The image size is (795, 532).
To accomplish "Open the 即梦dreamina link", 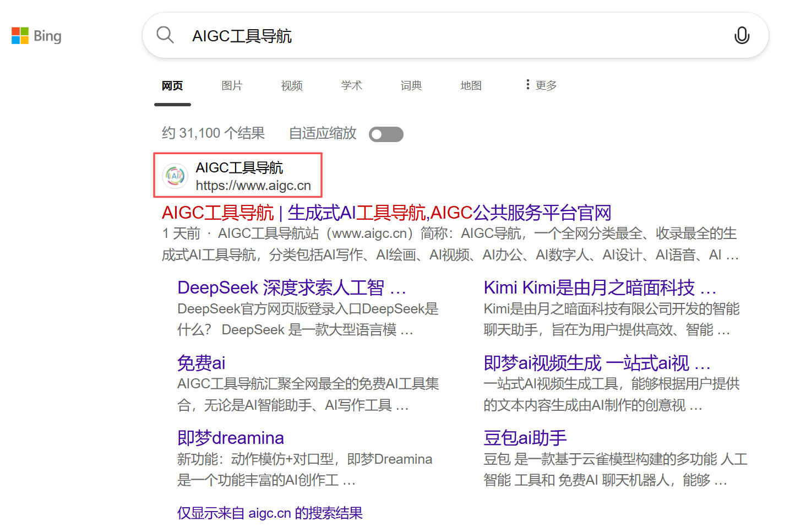I will pos(230,438).
